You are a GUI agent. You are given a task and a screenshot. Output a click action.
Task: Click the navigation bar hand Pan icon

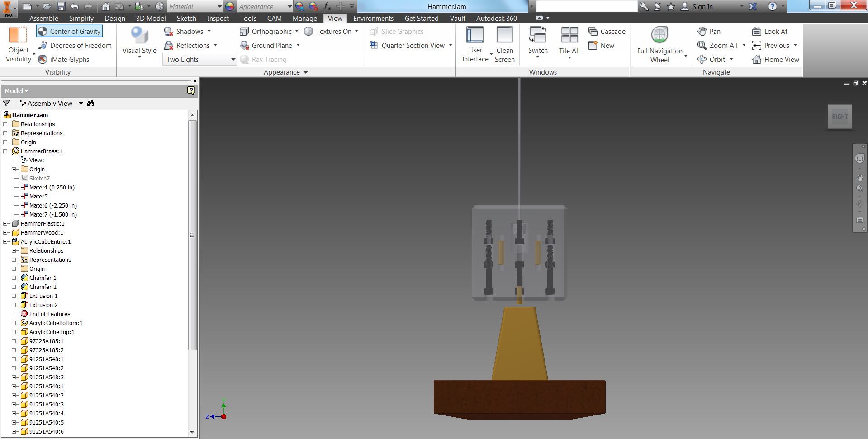click(860, 178)
